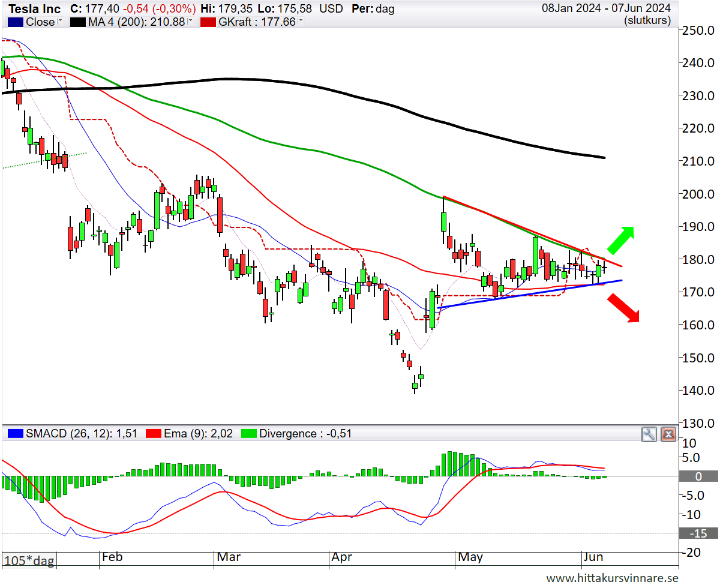Click the black MA 4 color swatch
The image size is (720, 588).
point(78,22)
